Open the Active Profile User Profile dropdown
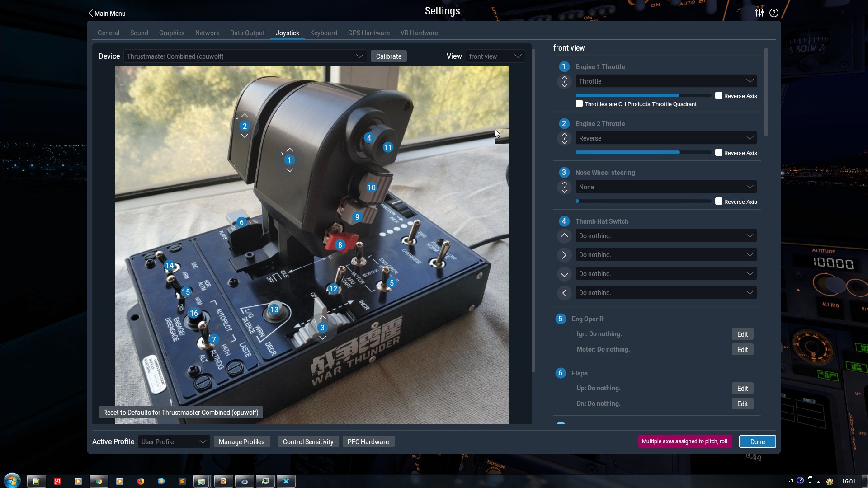This screenshot has height=488, width=868. click(174, 441)
